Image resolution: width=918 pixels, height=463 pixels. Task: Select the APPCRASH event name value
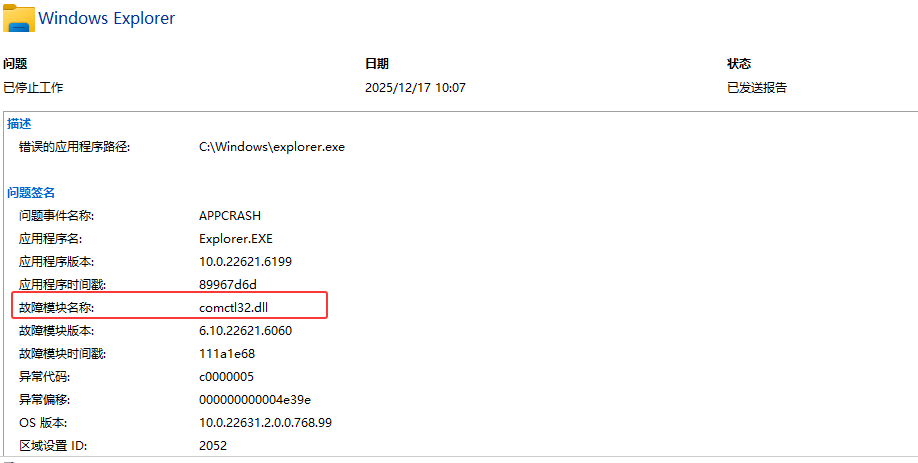pos(229,216)
